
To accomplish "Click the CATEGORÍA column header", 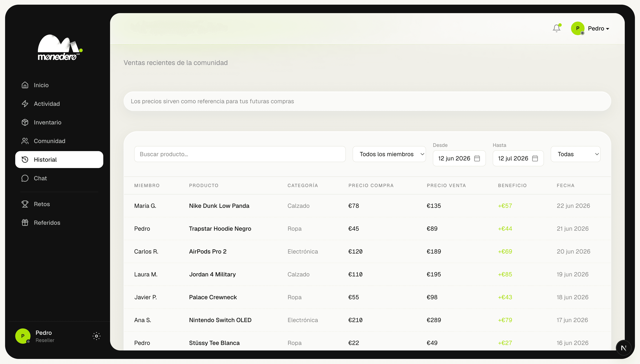I will (303, 186).
